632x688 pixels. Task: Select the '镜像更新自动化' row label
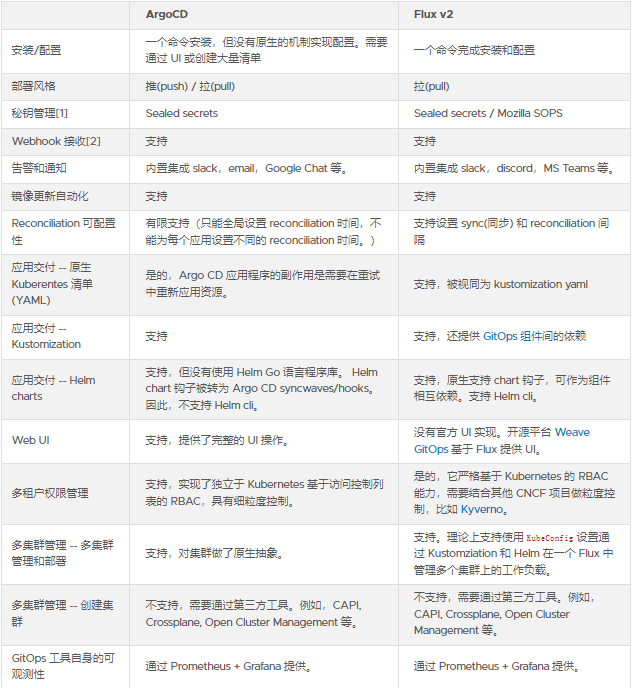(50, 197)
